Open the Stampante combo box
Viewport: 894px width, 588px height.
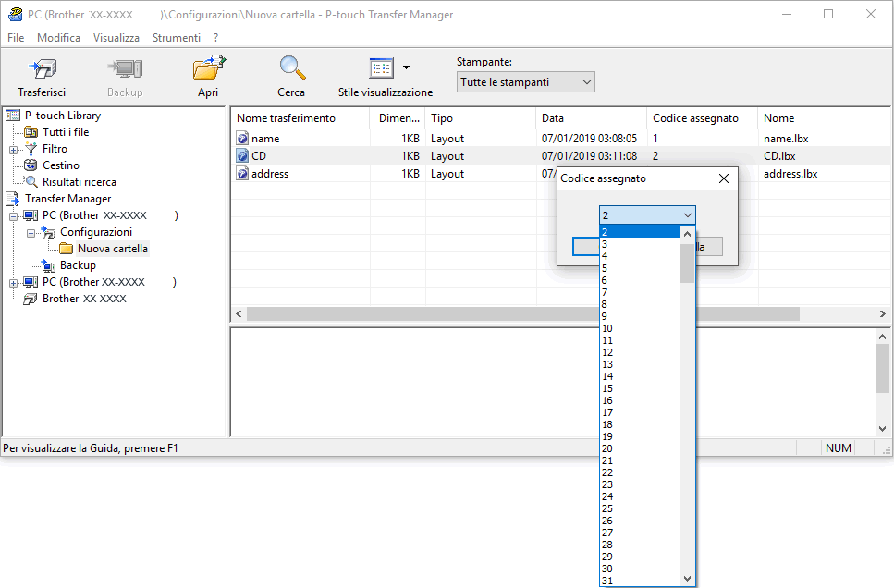pos(525,82)
